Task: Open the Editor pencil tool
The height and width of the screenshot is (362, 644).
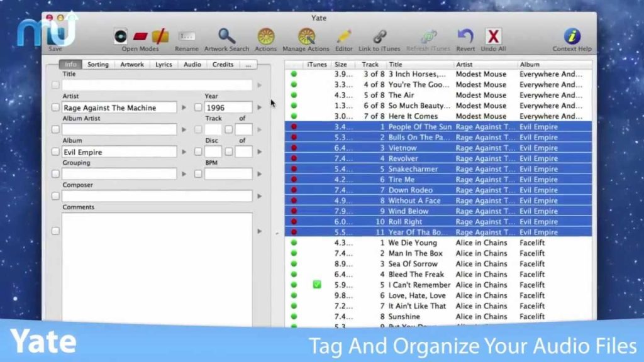Action: tap(344, 36)
